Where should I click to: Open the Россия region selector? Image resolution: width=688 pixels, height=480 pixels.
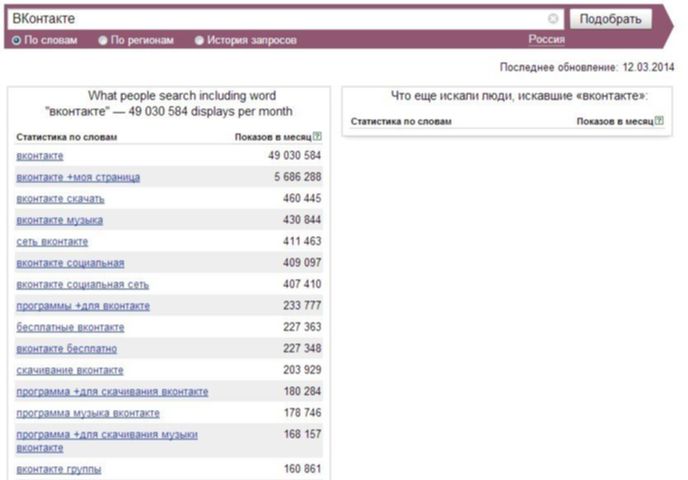[546, 39]
